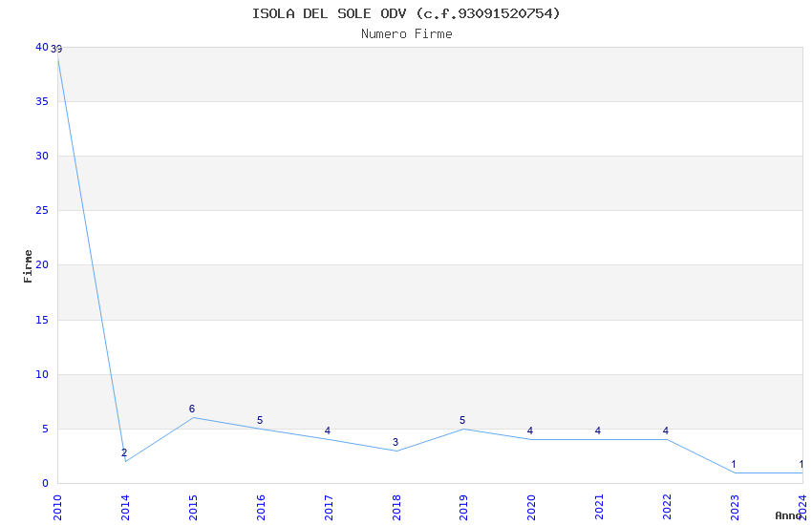Click the data label 3 above 2018

pyautogui.click(x=395, y=442)
